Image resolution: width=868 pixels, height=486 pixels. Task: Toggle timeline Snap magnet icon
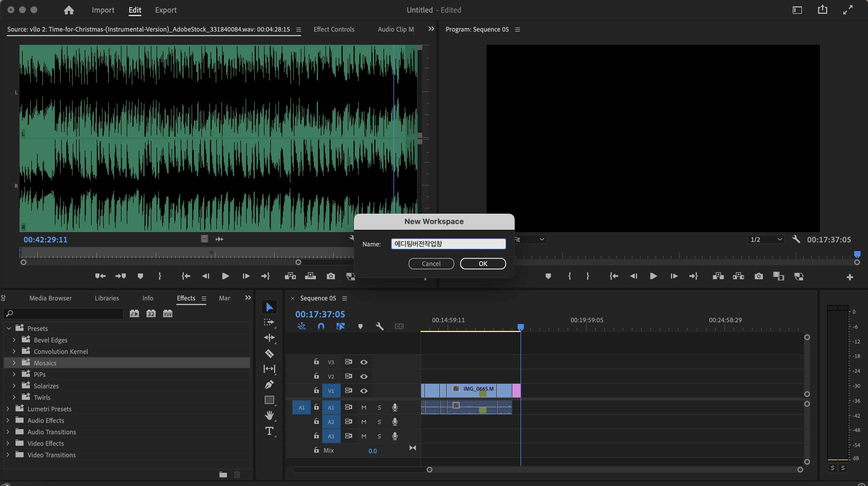coord(321,326)
